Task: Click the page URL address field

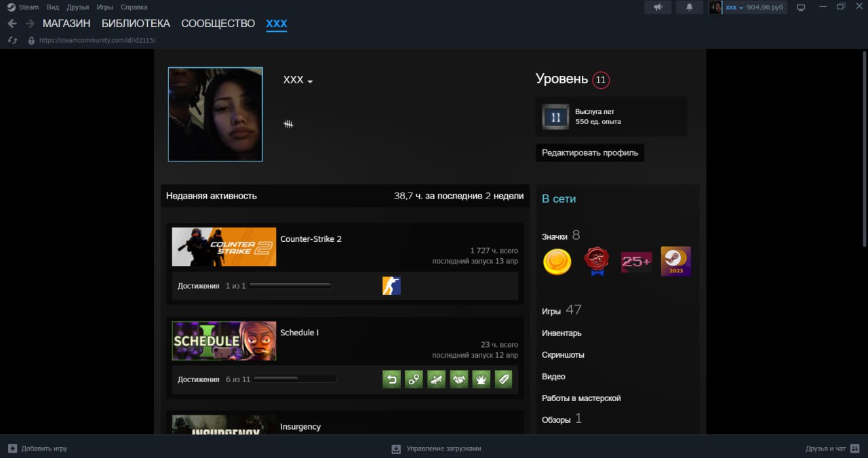Action: tap(97, 40)
